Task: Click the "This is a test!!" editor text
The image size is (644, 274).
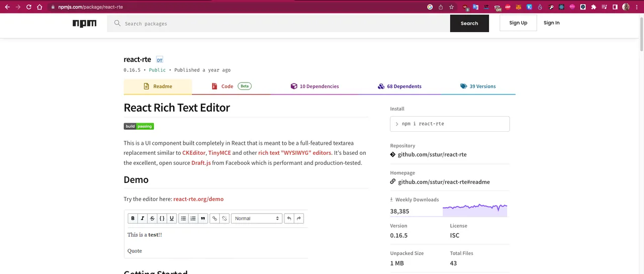Action: point(145,235)
